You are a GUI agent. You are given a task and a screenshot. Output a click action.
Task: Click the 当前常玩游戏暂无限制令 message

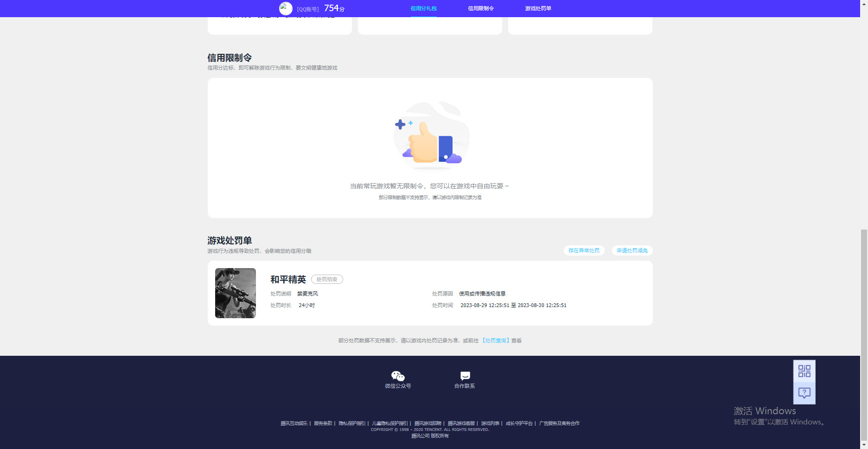tap(429, 186)
